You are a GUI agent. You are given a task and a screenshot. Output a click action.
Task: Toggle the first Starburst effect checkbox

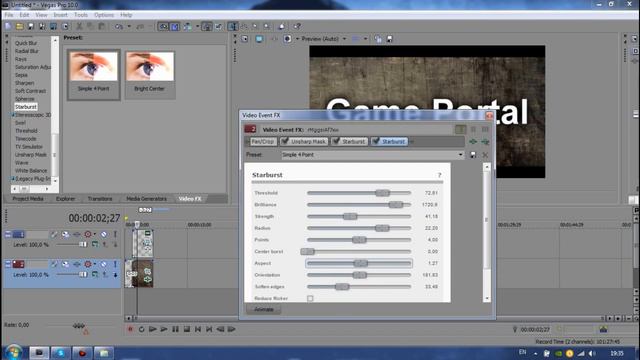336,141
